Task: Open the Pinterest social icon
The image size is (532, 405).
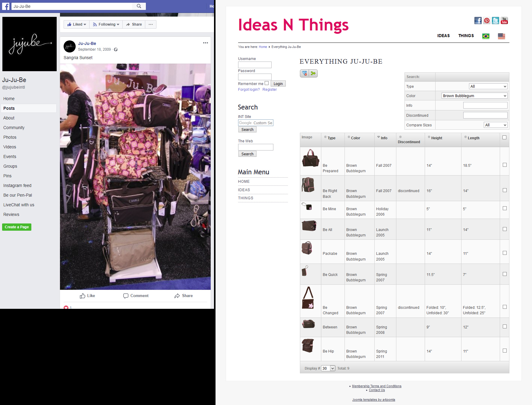Action: click(x=486, y=21)
